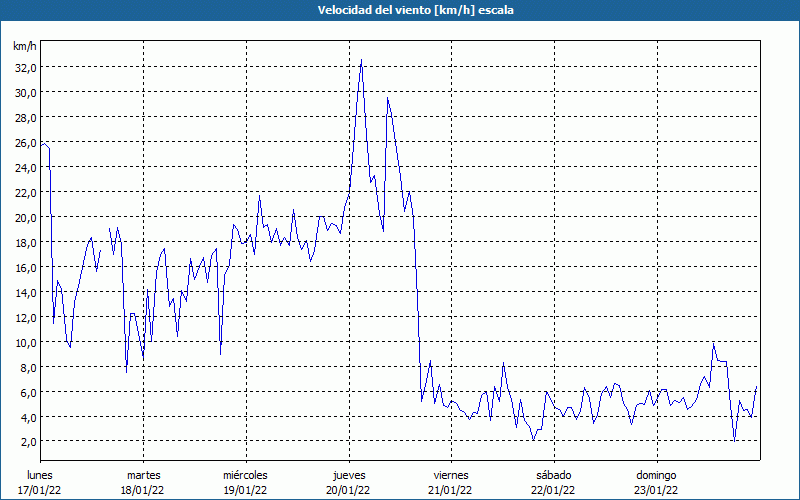Click the viernes day label
The width and height of the screenshot is (800, 500).
[451, 475]
